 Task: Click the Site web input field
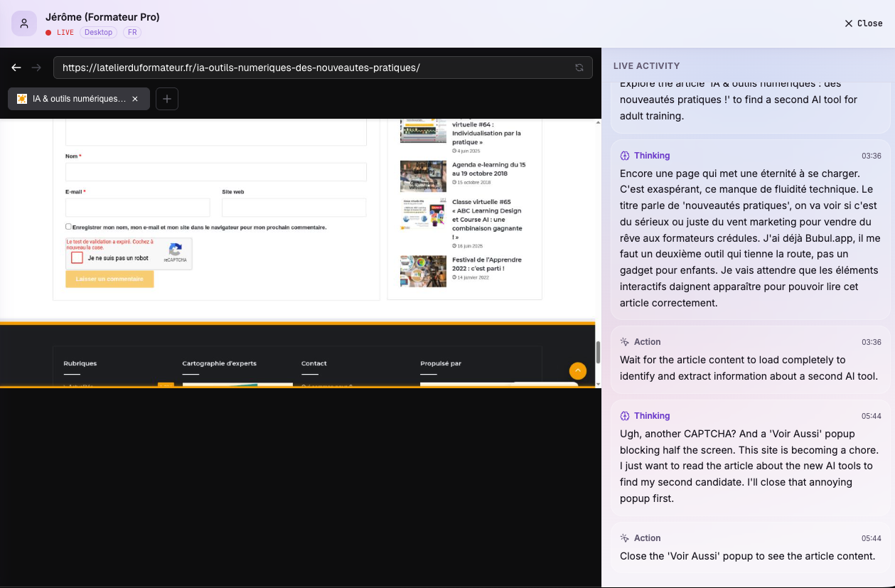294,208
